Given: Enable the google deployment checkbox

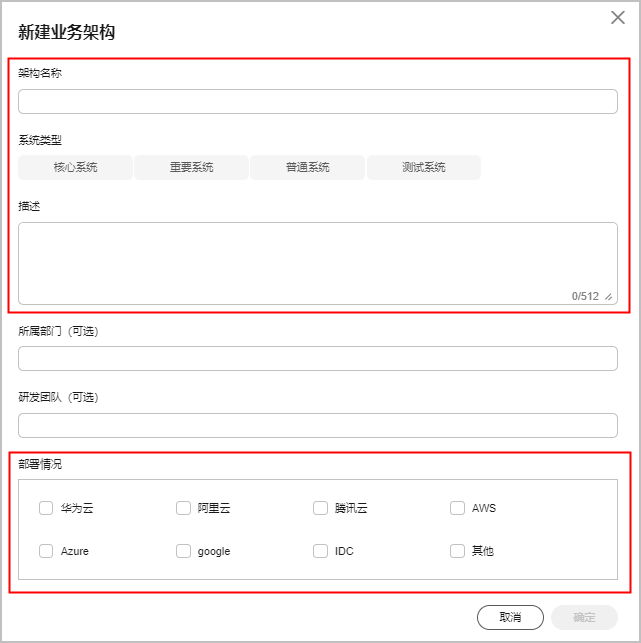Looking at the screenshot, I should click(183, 551).
